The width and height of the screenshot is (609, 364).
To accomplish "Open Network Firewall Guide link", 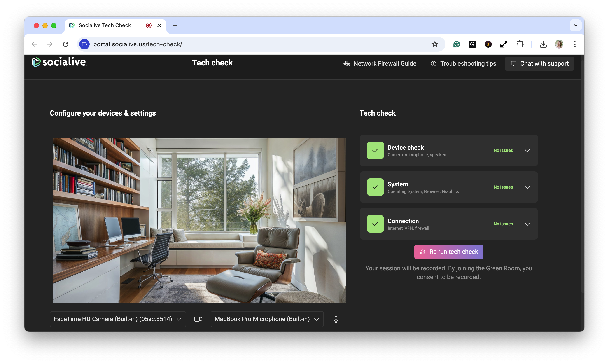I will (x=380, y=63).
